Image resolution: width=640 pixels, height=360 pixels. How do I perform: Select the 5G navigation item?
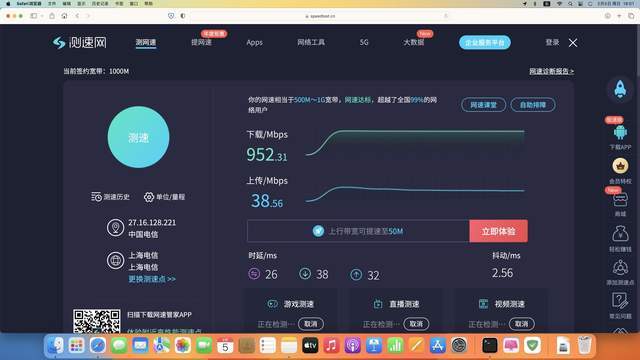tap(364, 42)
